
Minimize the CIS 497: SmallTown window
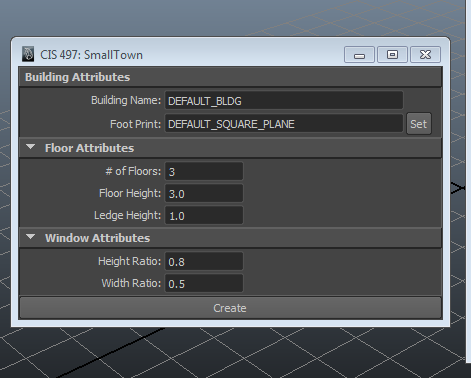[x=359, y=55]
